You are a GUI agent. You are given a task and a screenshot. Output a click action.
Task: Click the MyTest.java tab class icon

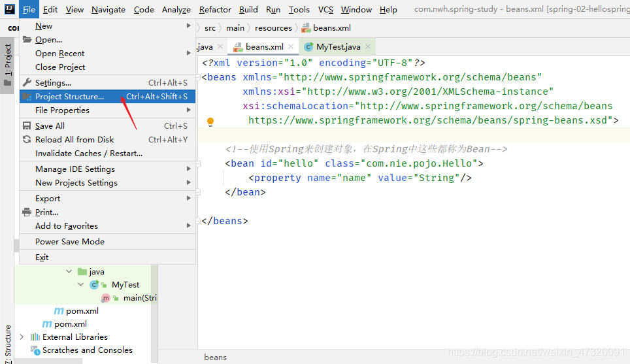pyautogui.click(x=308, y=47)
